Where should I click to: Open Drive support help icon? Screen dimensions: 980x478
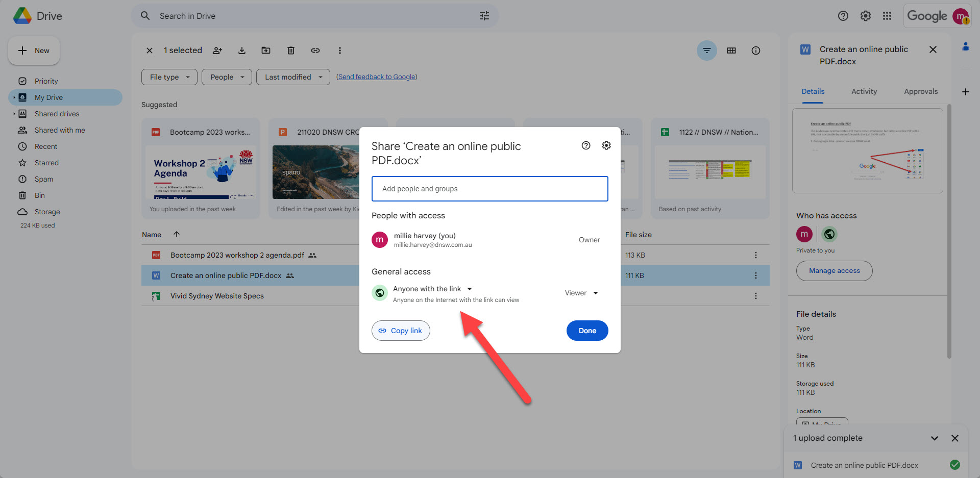pyautogui.click(x=843, y=16)
